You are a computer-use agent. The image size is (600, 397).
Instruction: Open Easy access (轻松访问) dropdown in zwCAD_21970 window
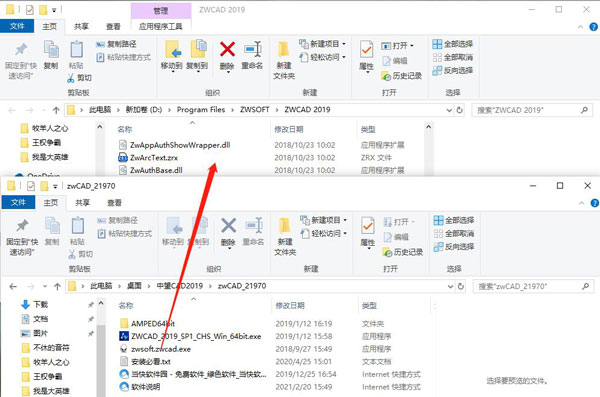tap(324, 234)
